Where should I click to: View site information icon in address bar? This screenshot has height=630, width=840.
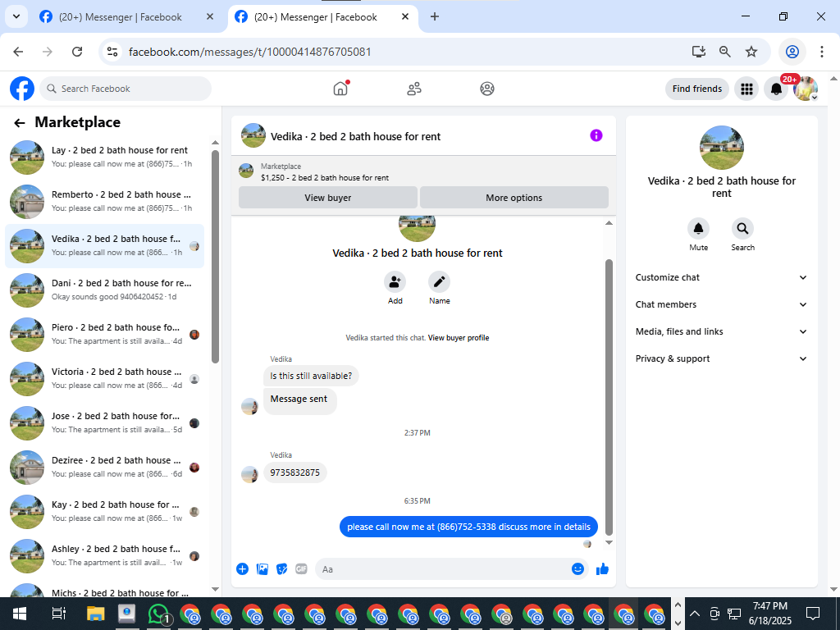pyautogui.click(x=112, y=52)
